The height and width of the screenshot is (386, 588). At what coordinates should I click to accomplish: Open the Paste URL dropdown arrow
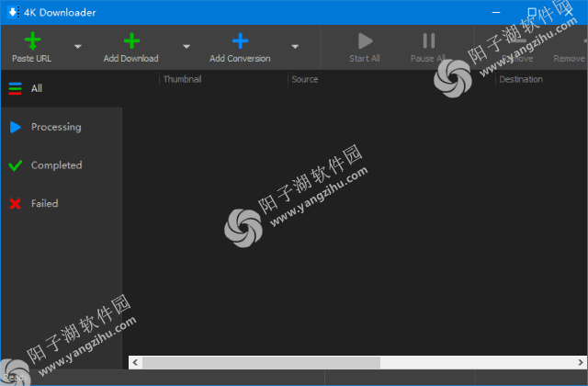(77, 47)
